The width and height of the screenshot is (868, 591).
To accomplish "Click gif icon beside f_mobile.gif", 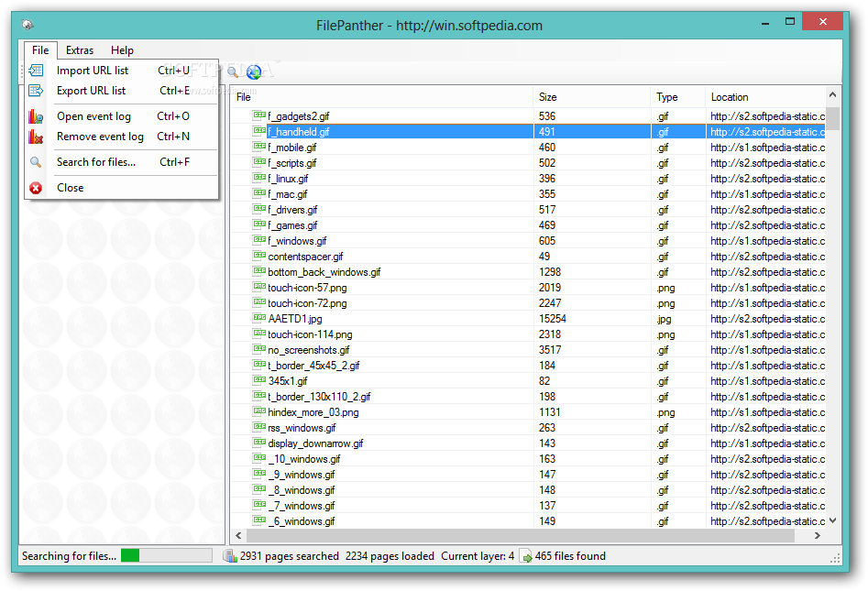I will point(259,146).
